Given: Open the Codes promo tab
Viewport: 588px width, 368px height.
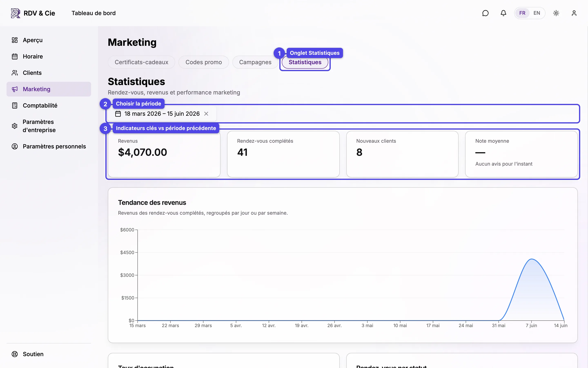Looking at the screenshot, I should coord(204,62).
